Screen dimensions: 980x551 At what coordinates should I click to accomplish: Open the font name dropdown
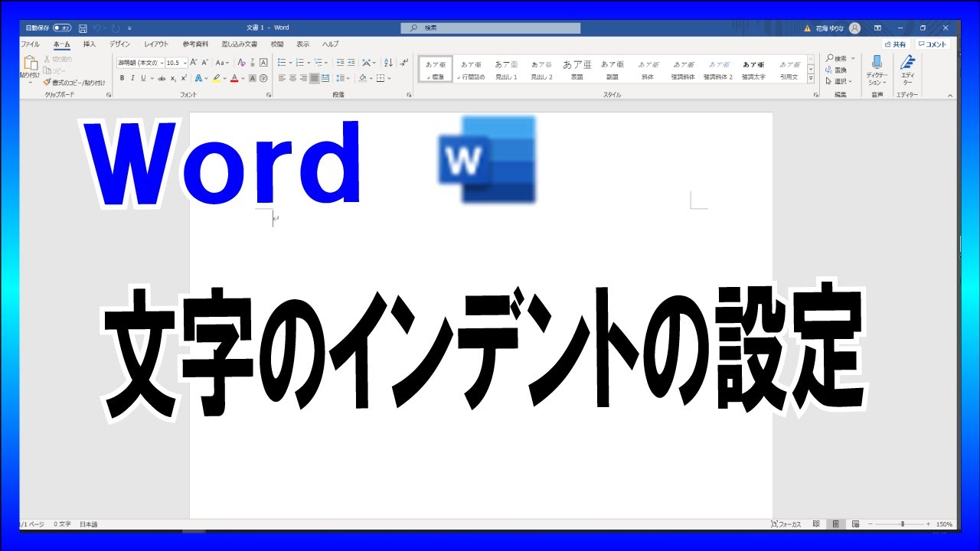(x=162, y=63)
